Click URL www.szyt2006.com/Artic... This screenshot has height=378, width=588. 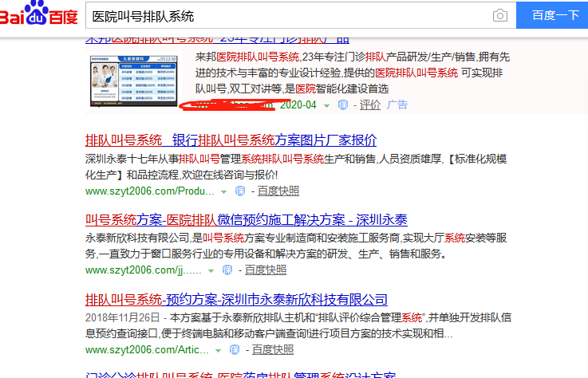pyautogui.click(x=147, y=350)
